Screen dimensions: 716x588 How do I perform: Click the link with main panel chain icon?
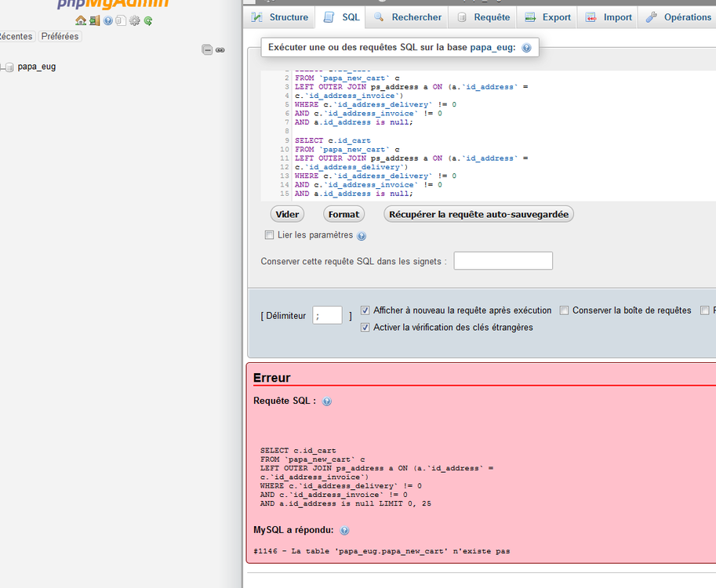[x=220, y=49]
